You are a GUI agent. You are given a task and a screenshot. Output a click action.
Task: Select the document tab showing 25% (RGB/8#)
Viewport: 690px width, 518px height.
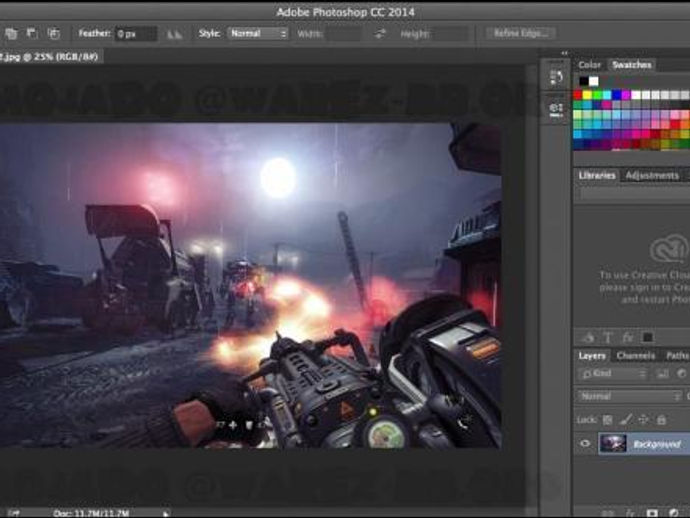50,57
